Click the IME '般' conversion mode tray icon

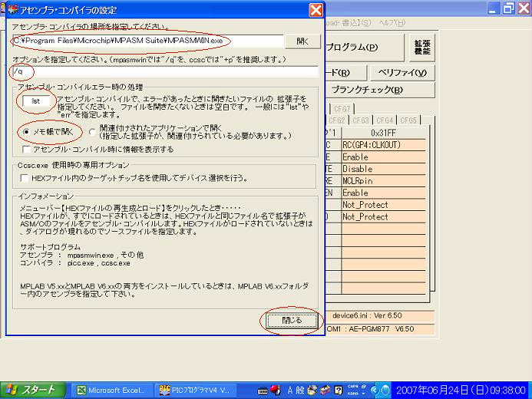301,390
